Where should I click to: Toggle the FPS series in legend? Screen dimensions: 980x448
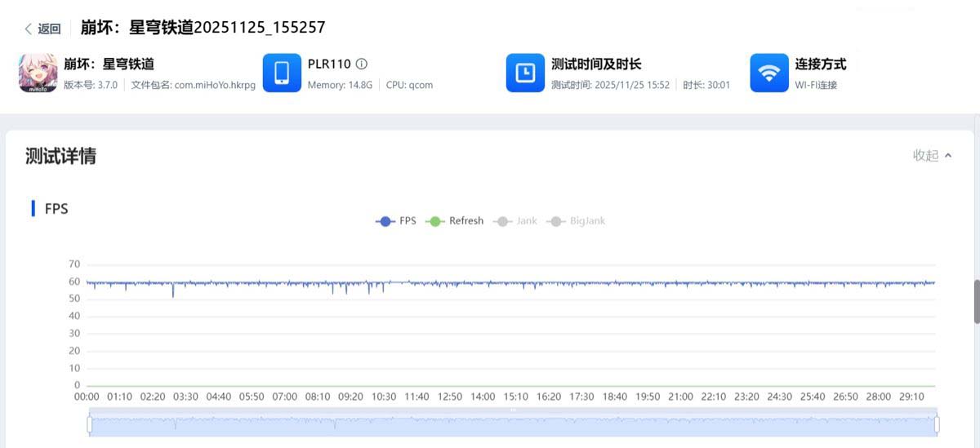(396, 221)
